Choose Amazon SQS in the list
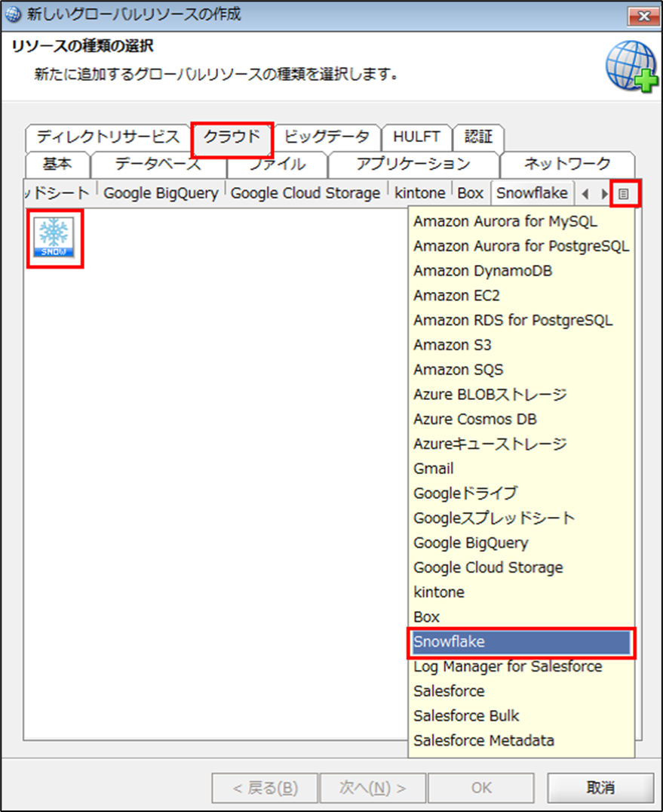Image resolution: width=663 pixels, height=812 pixels. [x=521, y=370]
